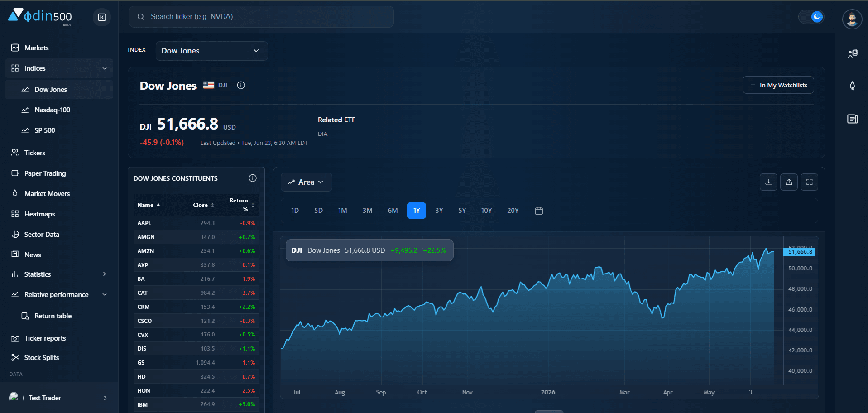Focus the Search ticker input field
The width and height of the screenshot is (868, 413).
[x=261, y=17]
